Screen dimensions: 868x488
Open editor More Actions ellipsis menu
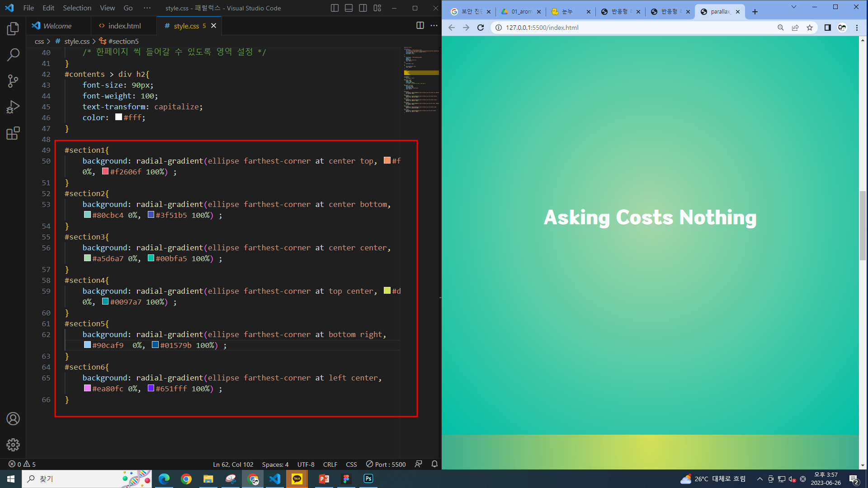(x=434, y=26)
